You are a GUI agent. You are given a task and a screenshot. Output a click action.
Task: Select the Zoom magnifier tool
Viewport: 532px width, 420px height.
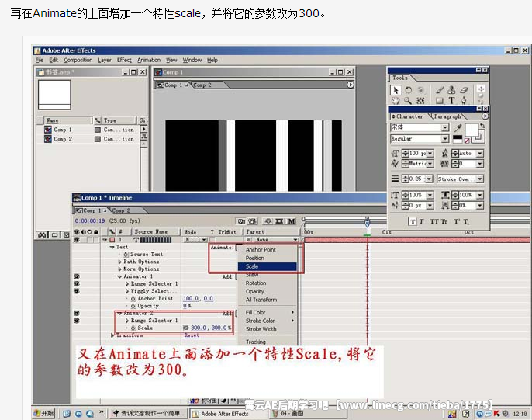408,100
